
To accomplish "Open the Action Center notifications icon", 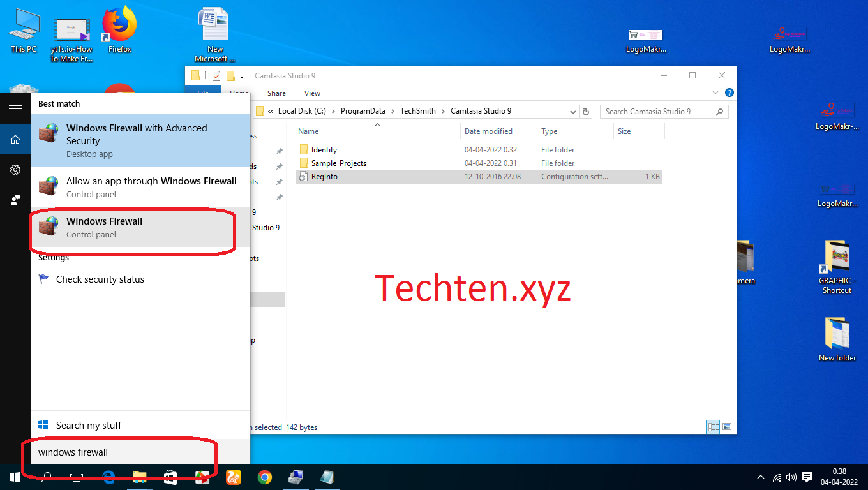I will pyautogui.click(x=807, y=477).
